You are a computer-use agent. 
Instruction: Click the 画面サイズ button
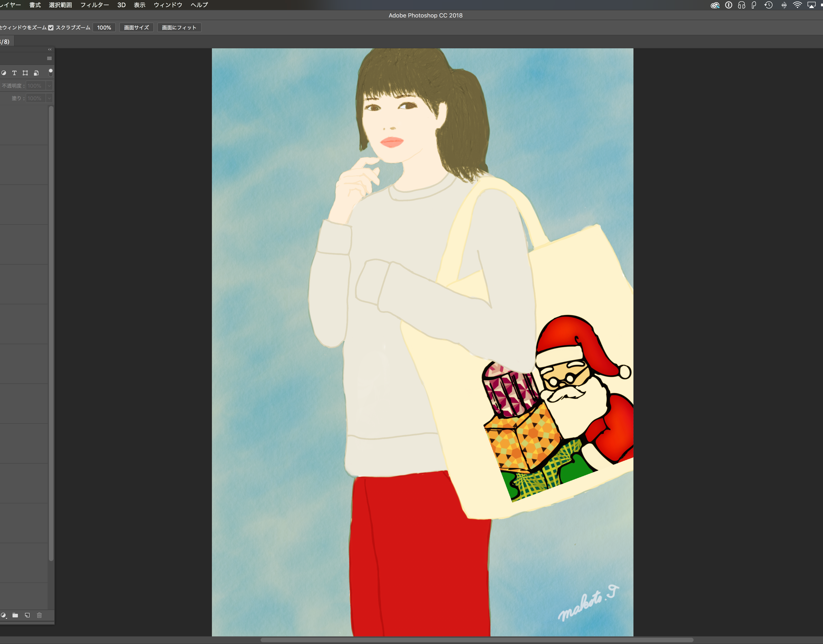tap(136, 28)
